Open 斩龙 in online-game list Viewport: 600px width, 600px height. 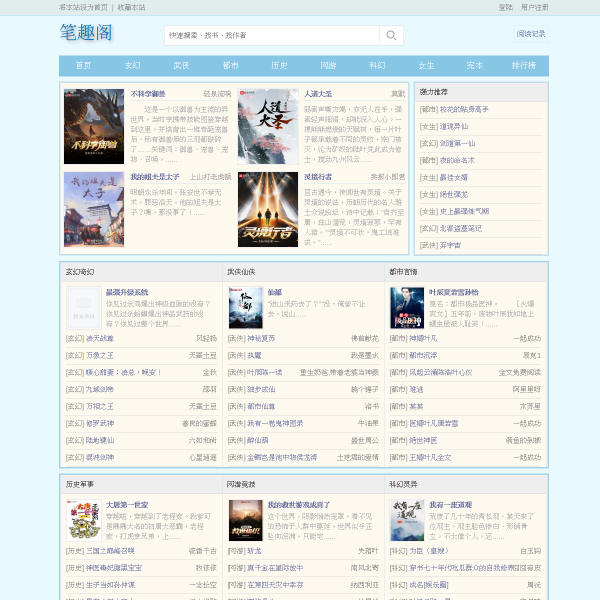(254, 551)
